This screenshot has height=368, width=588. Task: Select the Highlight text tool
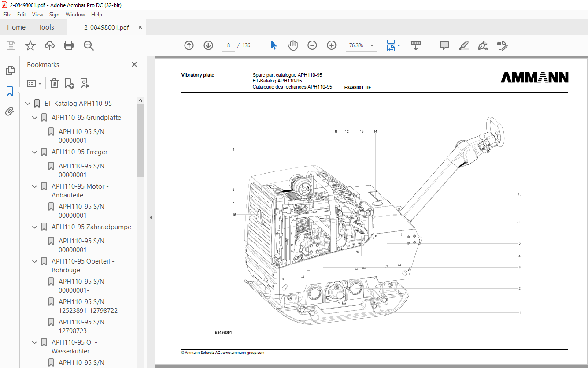pyautogui.click(x=463, y=45)
